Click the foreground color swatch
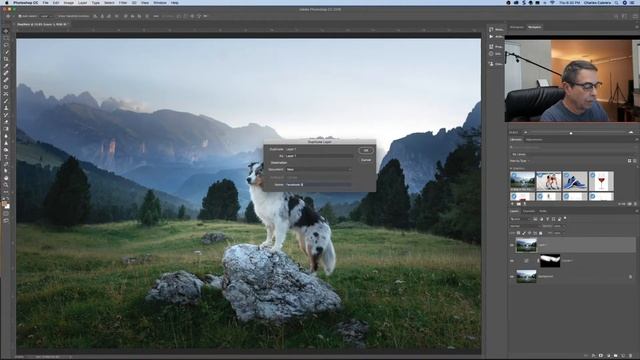The width and height of the screenshot is (640, 360). point(4,204)
